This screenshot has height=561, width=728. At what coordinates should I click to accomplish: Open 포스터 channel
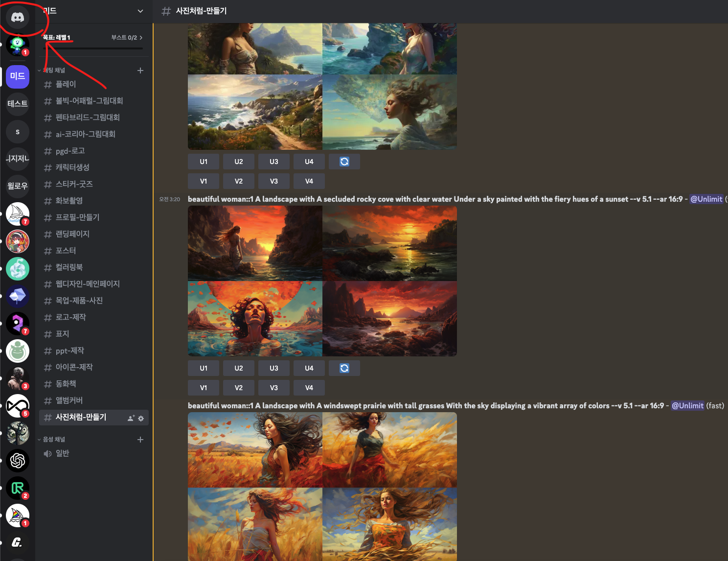94,251
